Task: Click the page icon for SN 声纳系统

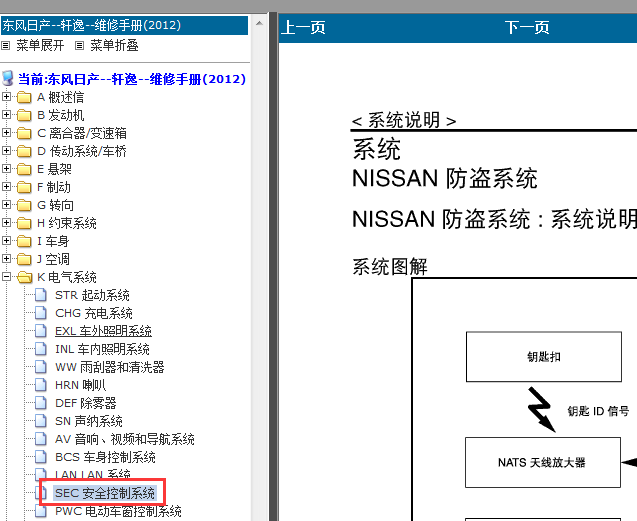Action: pos(41,421)
